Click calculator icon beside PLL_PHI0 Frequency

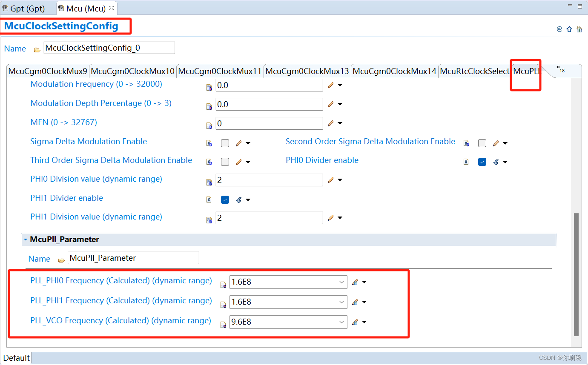click(355, 282)
